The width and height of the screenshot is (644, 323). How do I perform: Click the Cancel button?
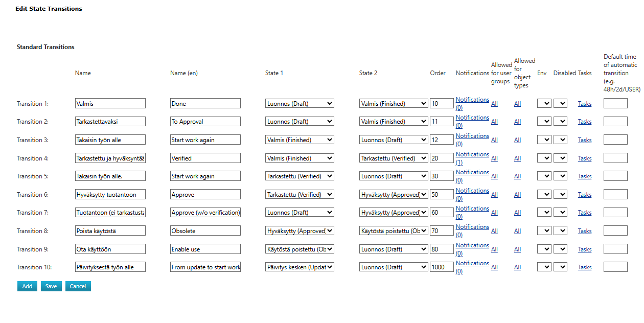point(78,286)
